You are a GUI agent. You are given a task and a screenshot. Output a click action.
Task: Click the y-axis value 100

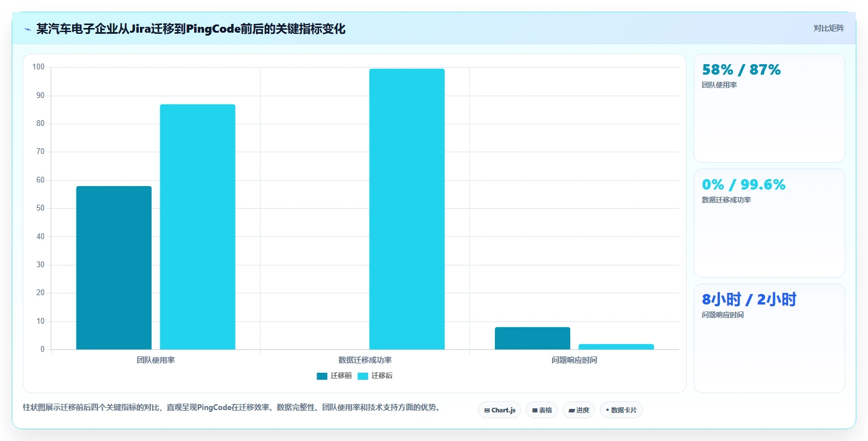click(38, 67)
